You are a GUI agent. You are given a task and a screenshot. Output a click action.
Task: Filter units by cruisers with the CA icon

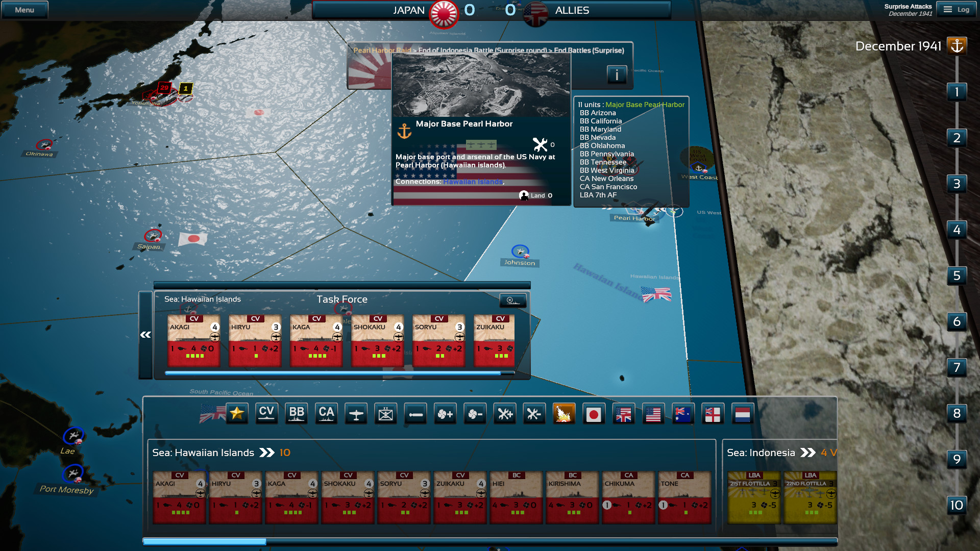point(326,413)
